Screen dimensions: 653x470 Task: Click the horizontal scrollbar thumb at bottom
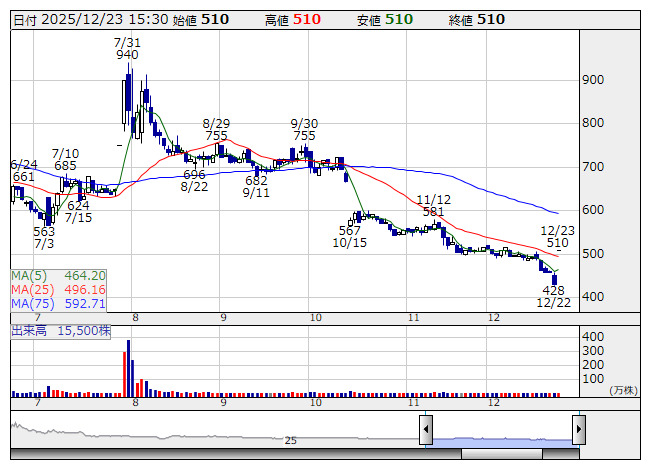(502, 454)
